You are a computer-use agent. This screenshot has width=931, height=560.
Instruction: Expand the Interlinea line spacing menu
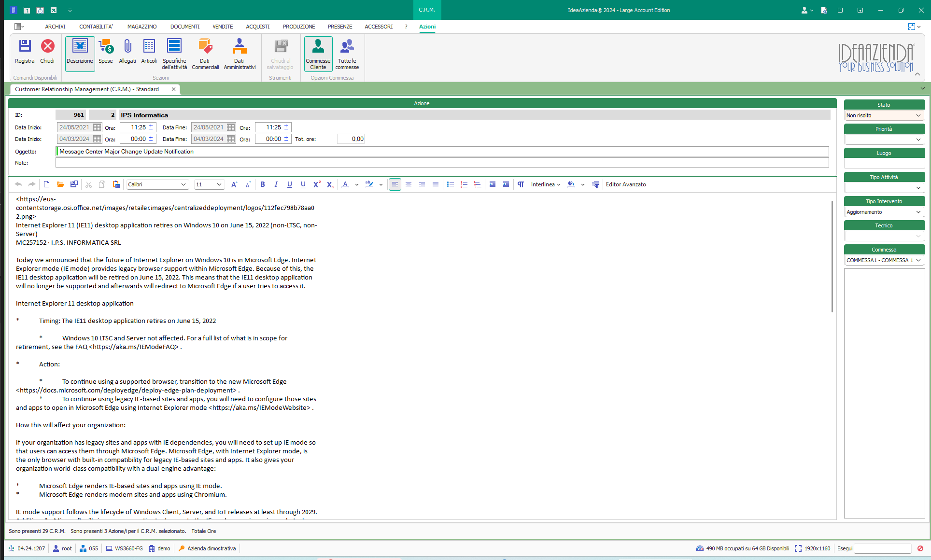pos(546,184)
